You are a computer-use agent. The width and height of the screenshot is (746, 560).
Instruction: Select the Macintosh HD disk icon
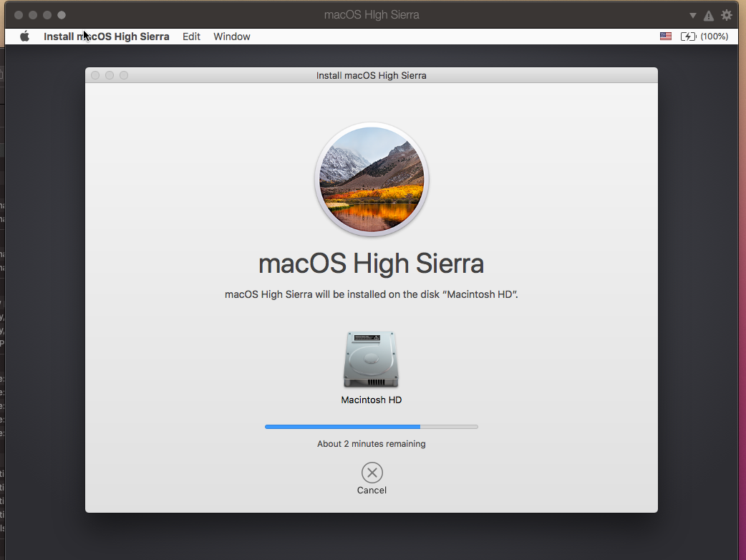[x=371, y=359]
